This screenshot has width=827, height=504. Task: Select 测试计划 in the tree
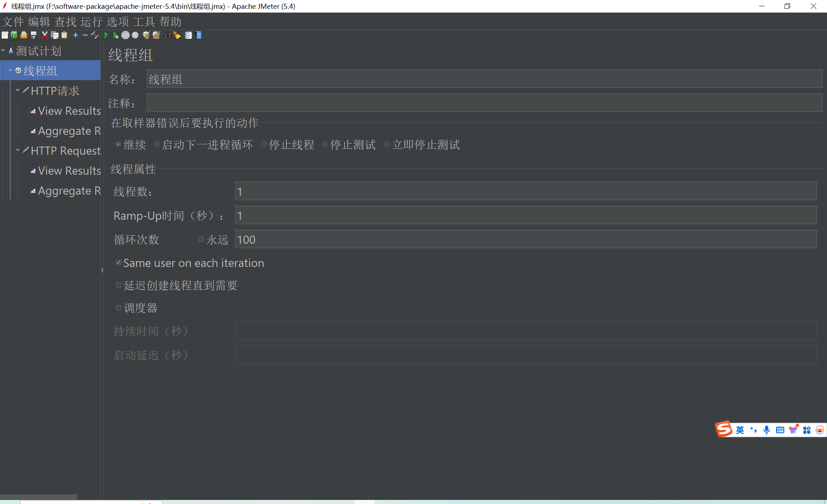click(38, 51)
